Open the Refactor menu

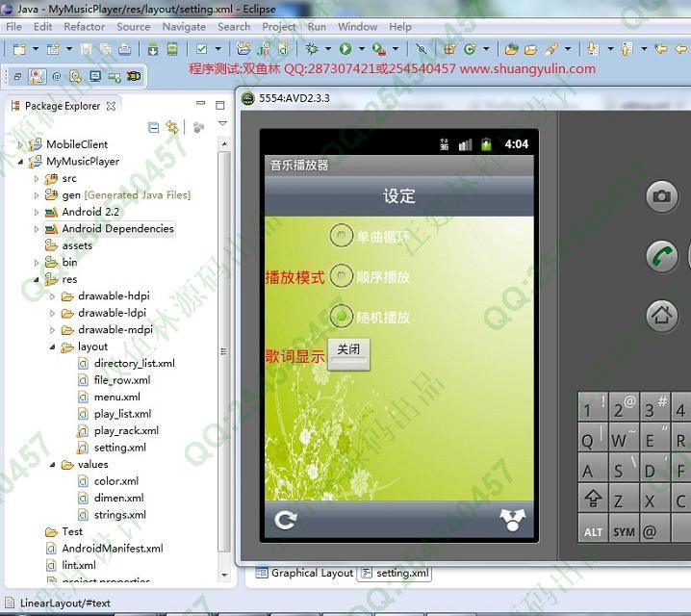tap(84, 27)
